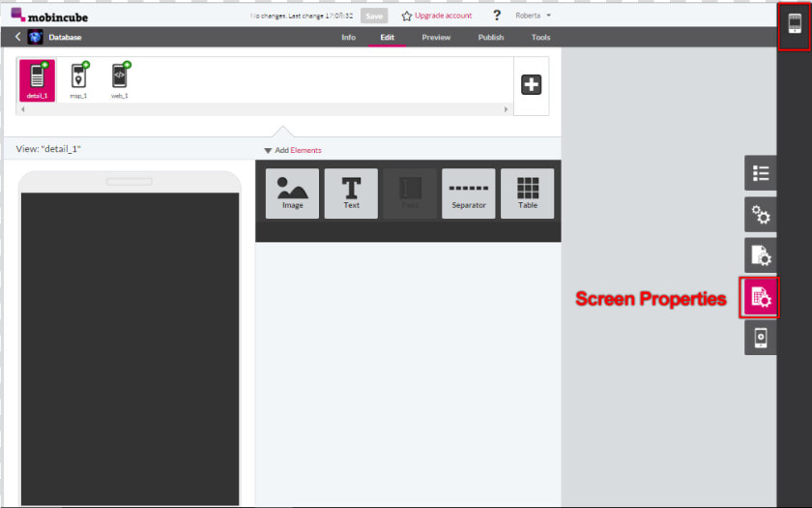The width and height of the screenshot is (812, 508).
Task: Select the detail_1 screen thumbnail
Action: click(38, 80)
